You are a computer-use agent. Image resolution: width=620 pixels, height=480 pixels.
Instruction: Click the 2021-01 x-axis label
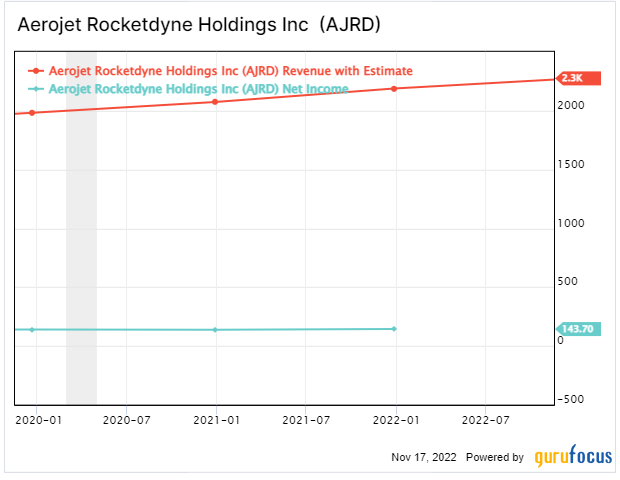[216, 420]
